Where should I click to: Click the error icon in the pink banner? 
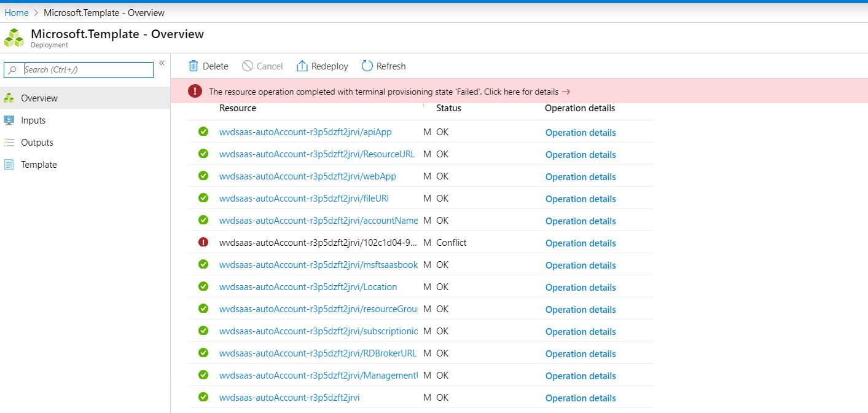195,91
